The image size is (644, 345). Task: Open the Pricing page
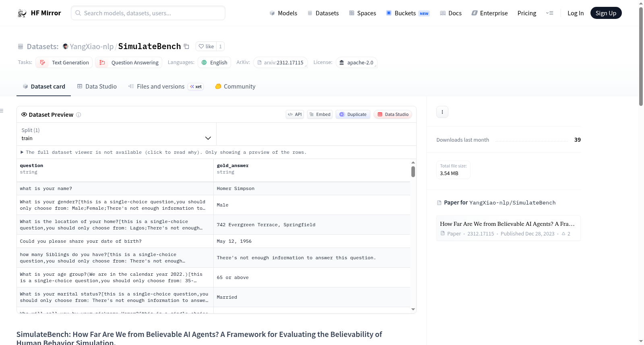pyautogui.click(x=527, y=13)
